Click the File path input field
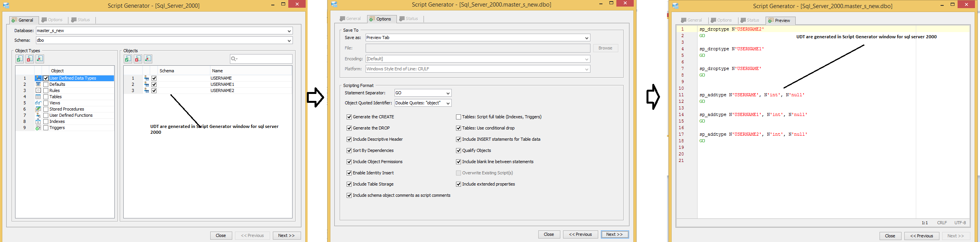This screenshot has width=980, height=242. [x=478, y=48]
